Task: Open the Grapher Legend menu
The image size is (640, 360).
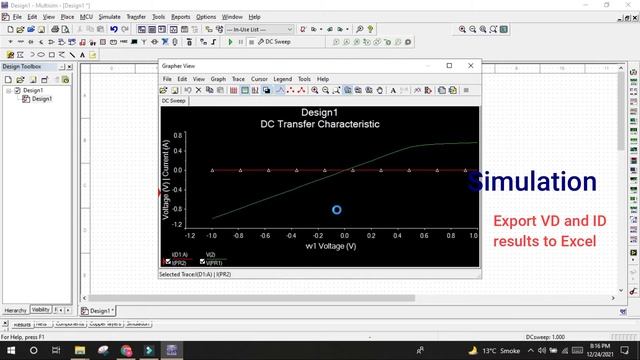Action: pyautogui.click(x=282, y=79)
